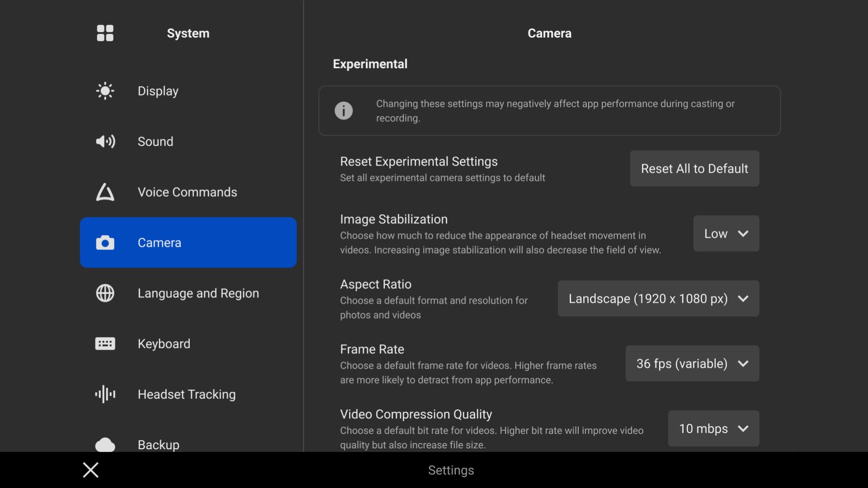
Task: Toggle the Experimental settings warning info
Action: (344, 111)
